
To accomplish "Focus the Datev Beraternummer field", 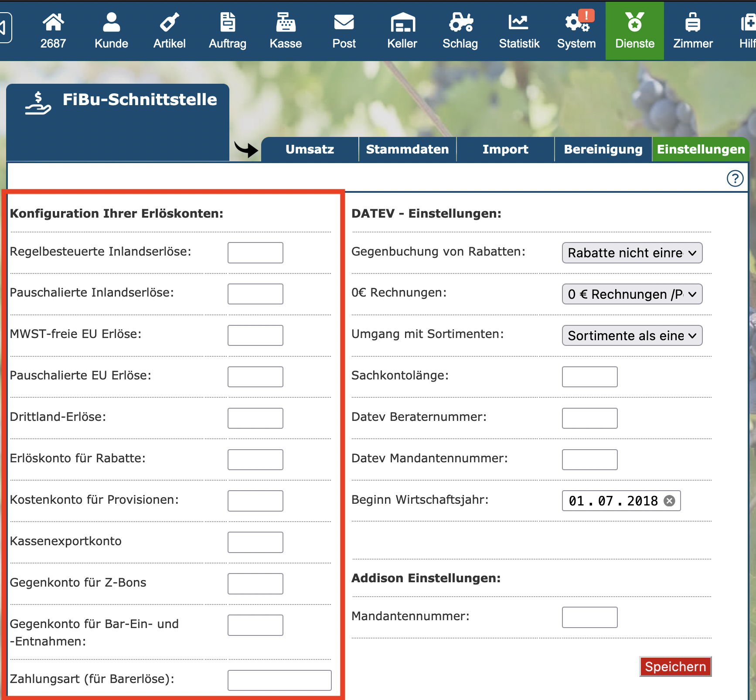I will click(x=589, y=418).
